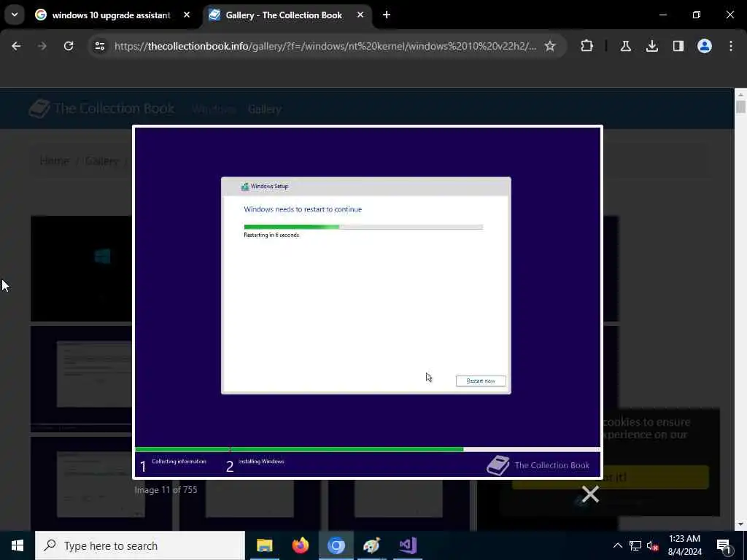Screen dimensions: 747x560
Task: Open the Windows Start button
Action: click(x=18, y=545)
